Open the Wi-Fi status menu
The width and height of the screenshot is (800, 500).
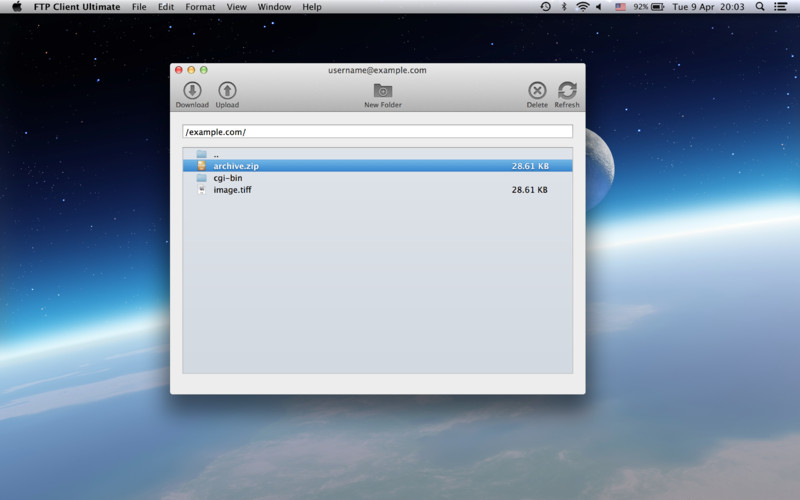click(x=582, y=7)
